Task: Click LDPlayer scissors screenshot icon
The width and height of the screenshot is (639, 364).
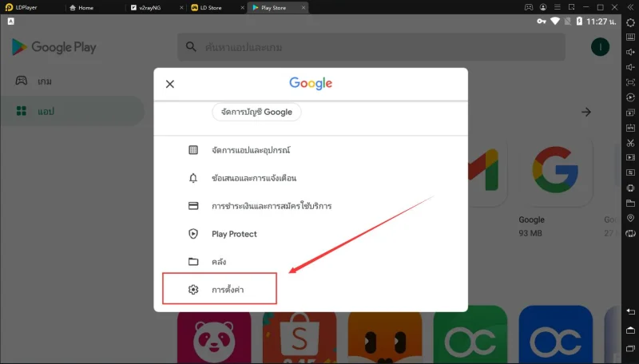Action: (x=630, y=143)
